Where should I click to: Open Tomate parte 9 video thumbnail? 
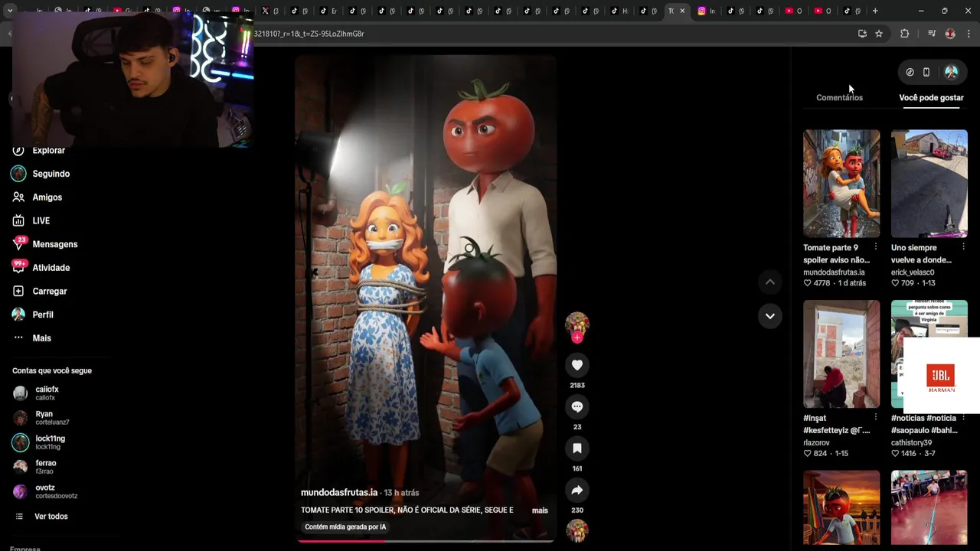pyautogui.click(x=841, y=184)
